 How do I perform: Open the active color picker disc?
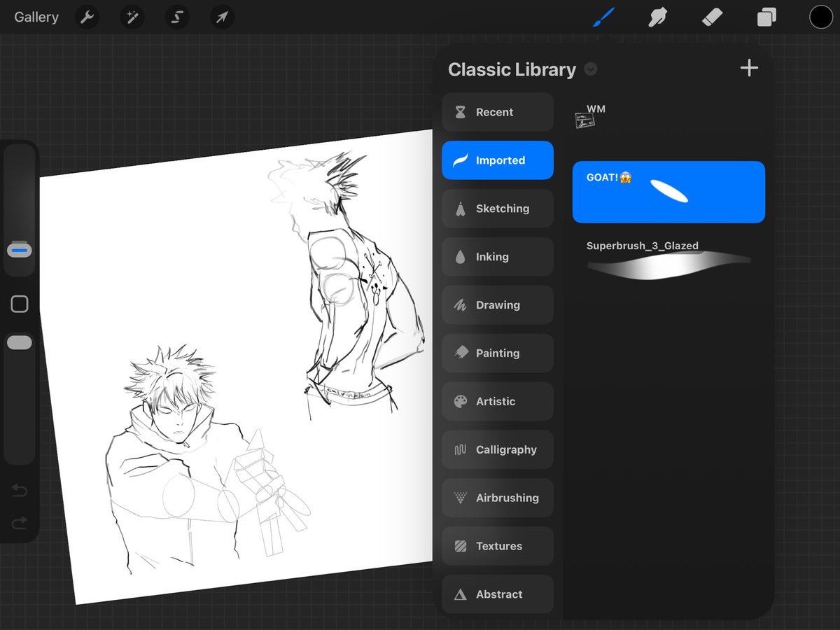[x=821, y=17]
